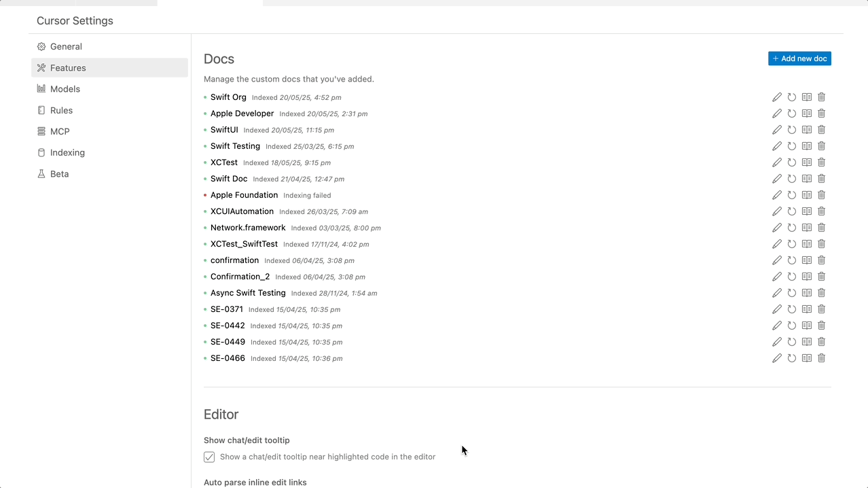Select the Features settings section
Screen dimensions: 868x488
(109, 68)
